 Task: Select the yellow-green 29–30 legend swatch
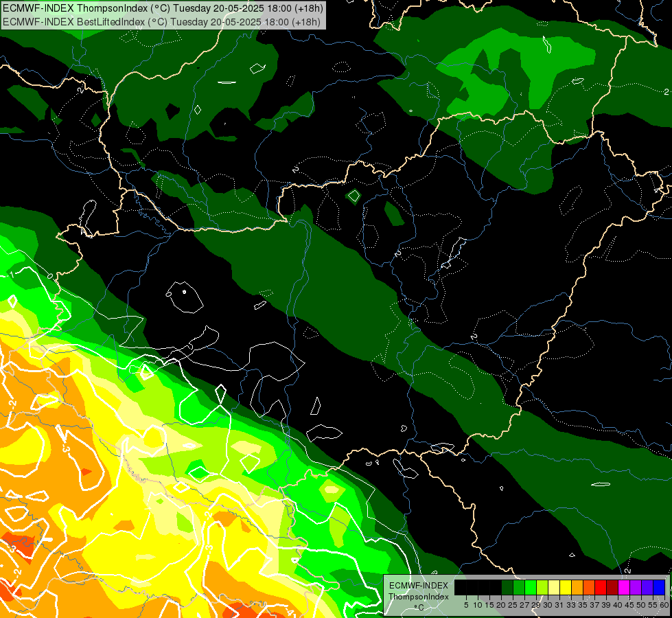pyautogui.click(x=542, y=587)
